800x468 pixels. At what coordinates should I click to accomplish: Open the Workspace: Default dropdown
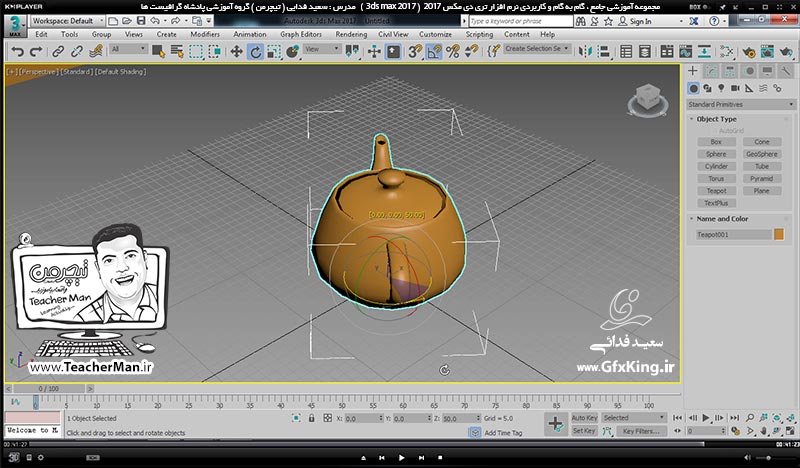67,21
